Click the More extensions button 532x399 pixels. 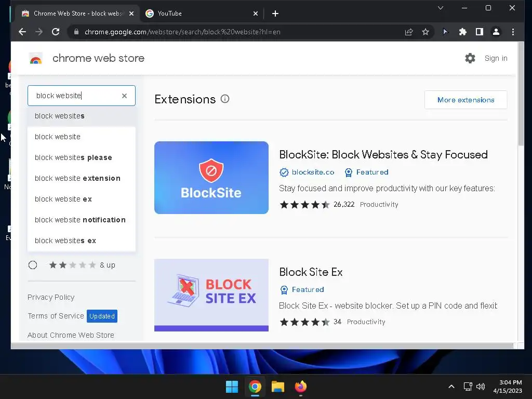465,100
